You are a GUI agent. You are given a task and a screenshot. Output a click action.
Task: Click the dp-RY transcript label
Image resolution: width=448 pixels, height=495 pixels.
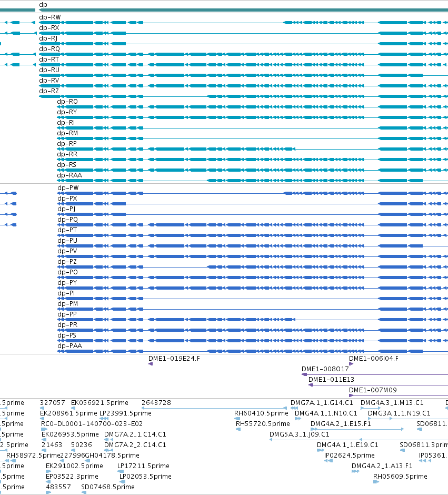click(67, 112)
